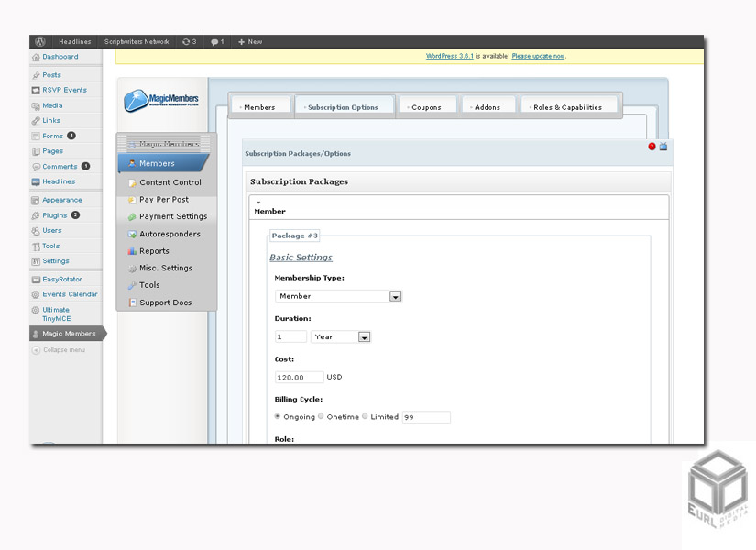756x550 pixels.
Task: Click the Settings sidebar icon
Action: (x=36, y=261)
